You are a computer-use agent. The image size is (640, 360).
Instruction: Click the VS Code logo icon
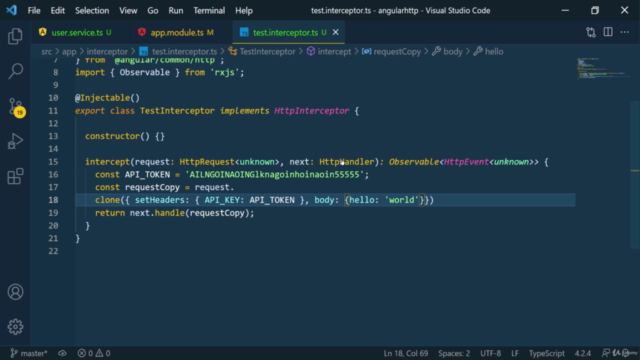[x=11, y=10]
